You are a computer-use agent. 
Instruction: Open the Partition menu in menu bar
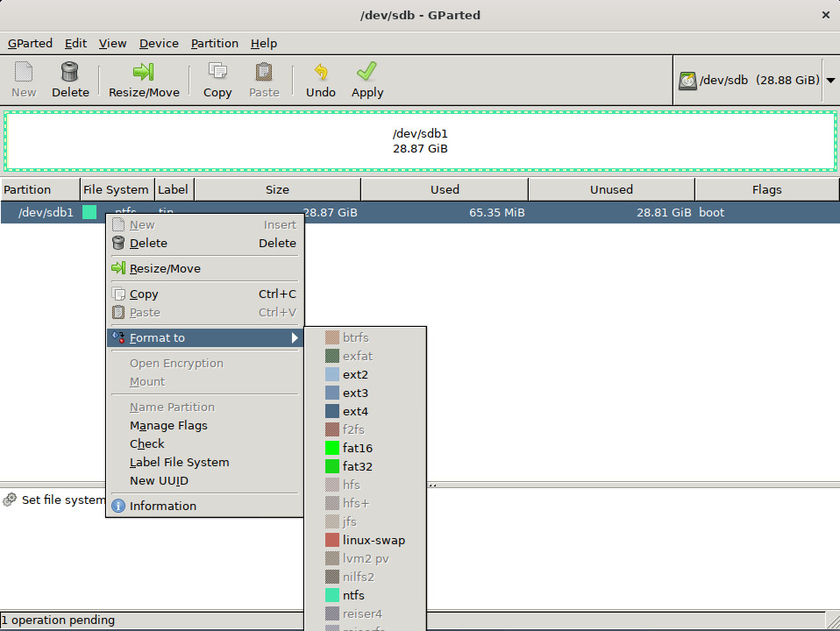(x=214, y=43)
